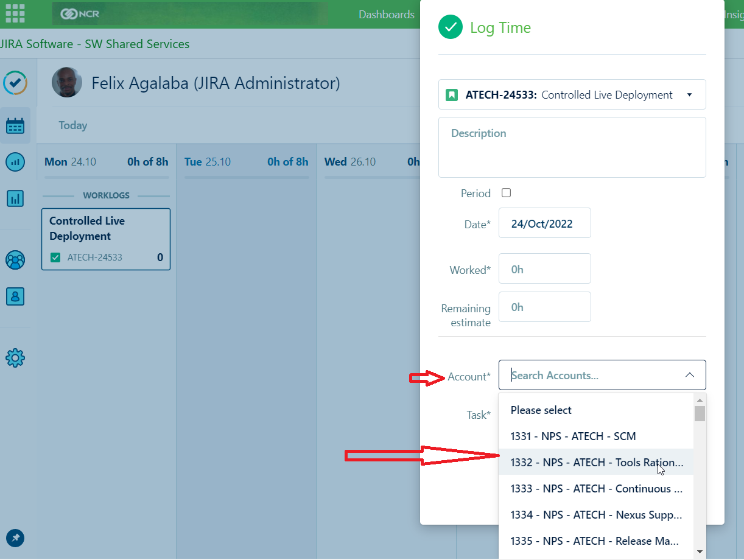Open the Reports circular chart icon
Screen dimensions: 744x560
tap(15, 162)
